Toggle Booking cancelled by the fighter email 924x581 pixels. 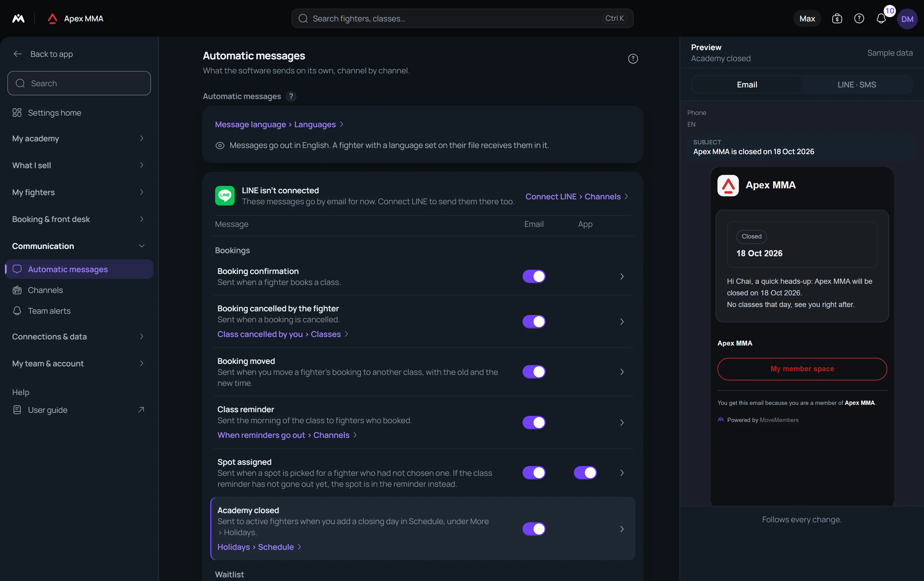point(534,321)
